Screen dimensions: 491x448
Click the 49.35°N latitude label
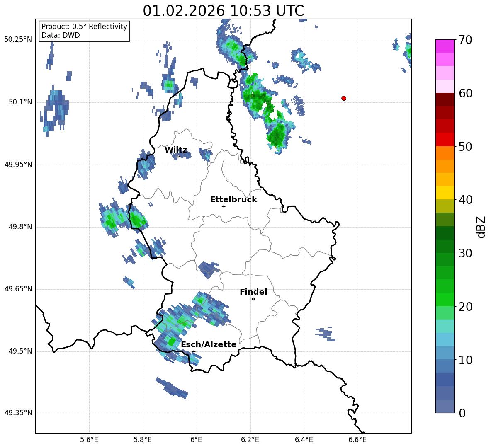(x=18, y=413)
